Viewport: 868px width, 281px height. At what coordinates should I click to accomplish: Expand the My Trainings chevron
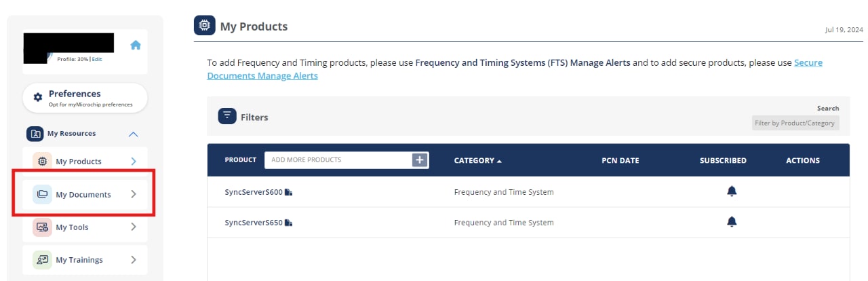tap(134, 259)
